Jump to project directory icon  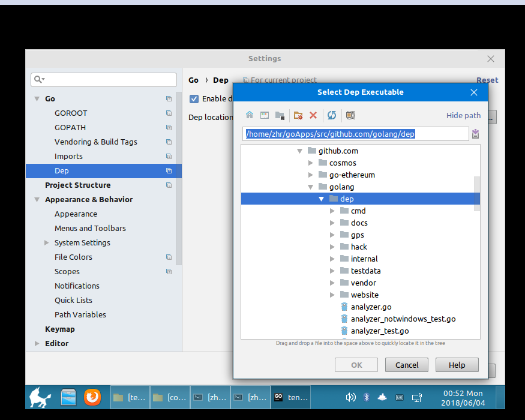(x=280, y=116)
